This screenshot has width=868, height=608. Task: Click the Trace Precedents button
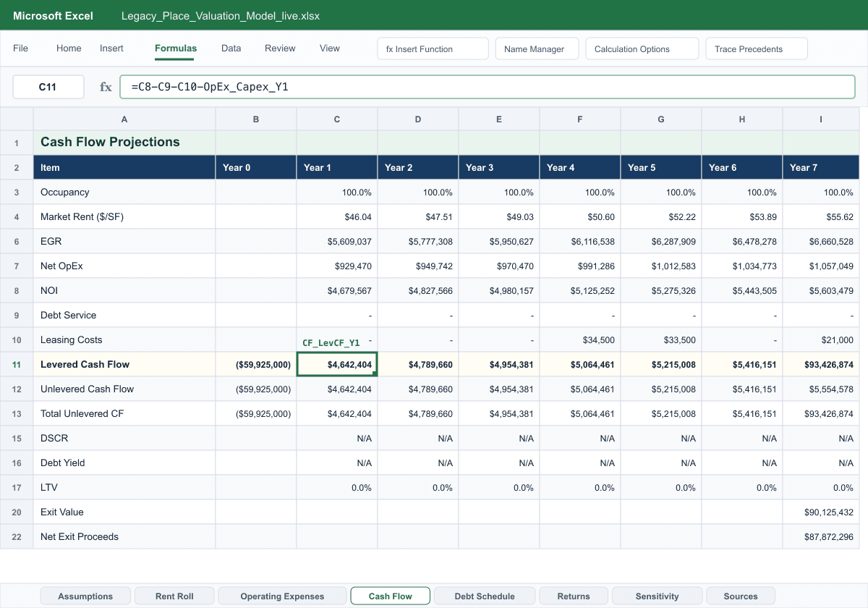point(757,48)
